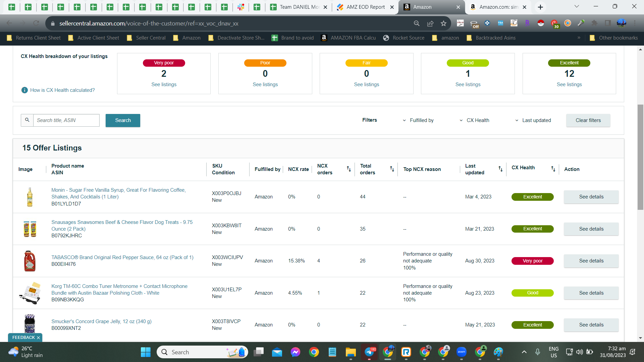
Task: Dismiss the FEEDBACK tab with its X
Action: [x=38, y=338]
